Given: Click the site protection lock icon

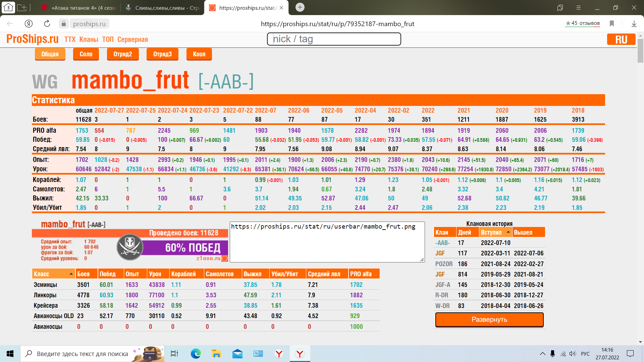Looking at the screenshot, I should pyautogui.click(x=63, y=23).
